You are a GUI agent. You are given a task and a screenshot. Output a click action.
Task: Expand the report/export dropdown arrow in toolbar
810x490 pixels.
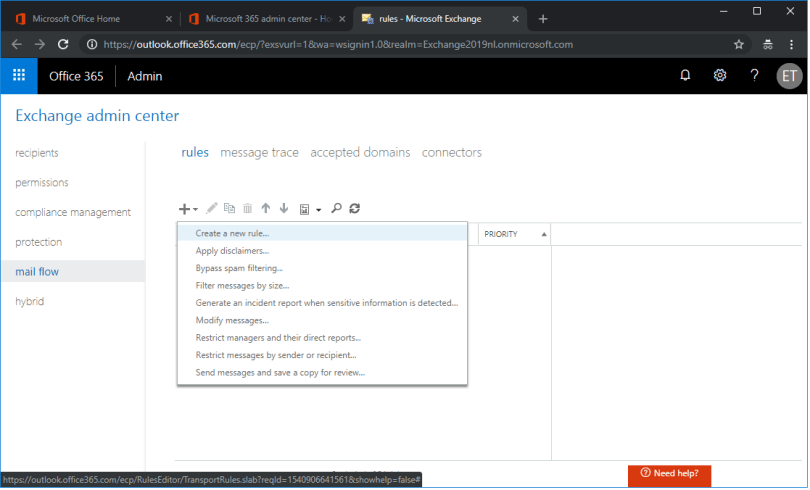tap(318, 210)
